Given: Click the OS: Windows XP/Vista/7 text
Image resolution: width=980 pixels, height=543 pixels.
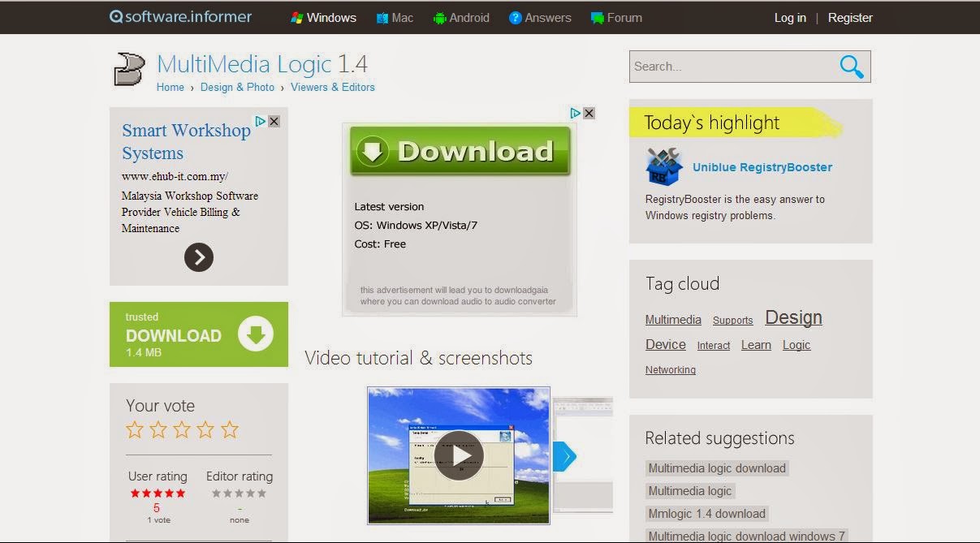Looking at the screenshot, I should pos(416,225).
